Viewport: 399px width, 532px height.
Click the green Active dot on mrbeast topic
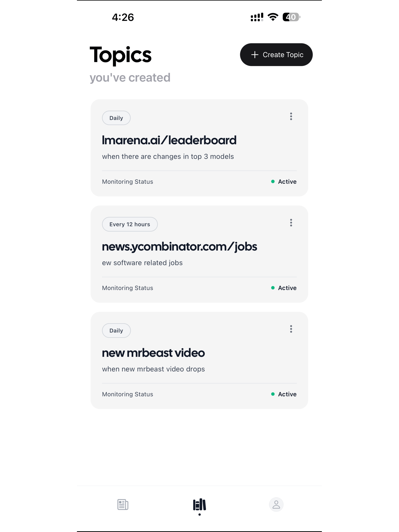(x=273, y=394)
